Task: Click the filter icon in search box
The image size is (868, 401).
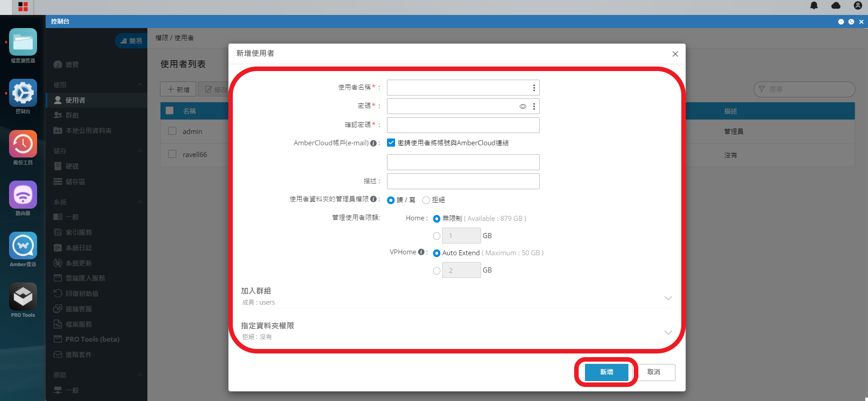Action: (762, 89)
